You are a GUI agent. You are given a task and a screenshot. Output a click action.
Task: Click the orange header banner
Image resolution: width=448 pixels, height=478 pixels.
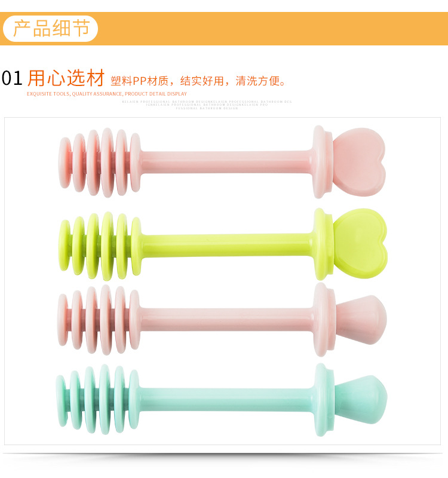coord(224,29)
